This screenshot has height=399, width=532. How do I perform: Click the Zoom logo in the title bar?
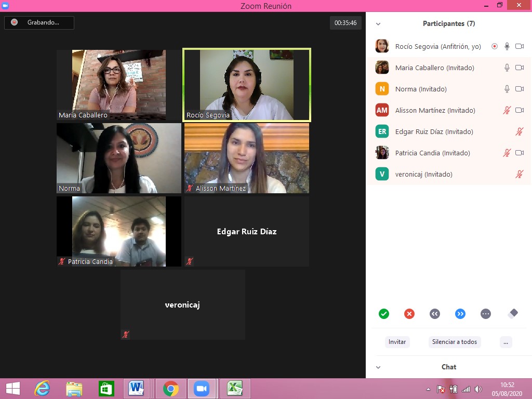tap(5, 5)
